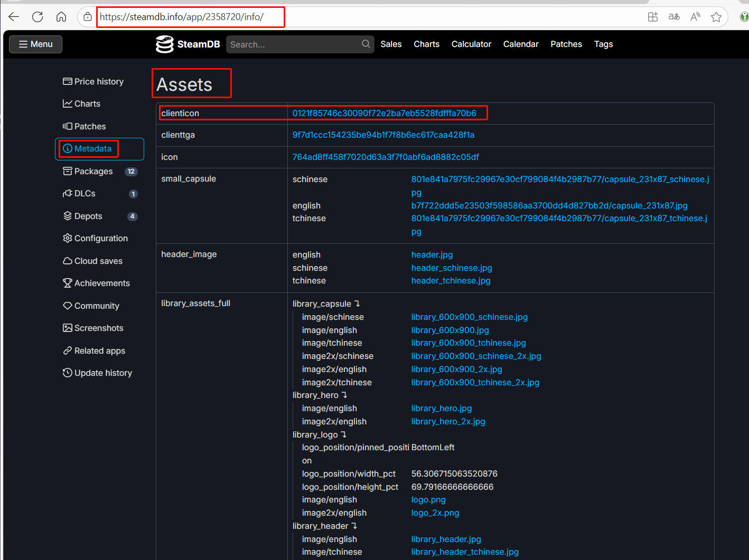Click the Price history sidebar icon
The height and width of the screenshot is (560, 749).
coord(68,81)
